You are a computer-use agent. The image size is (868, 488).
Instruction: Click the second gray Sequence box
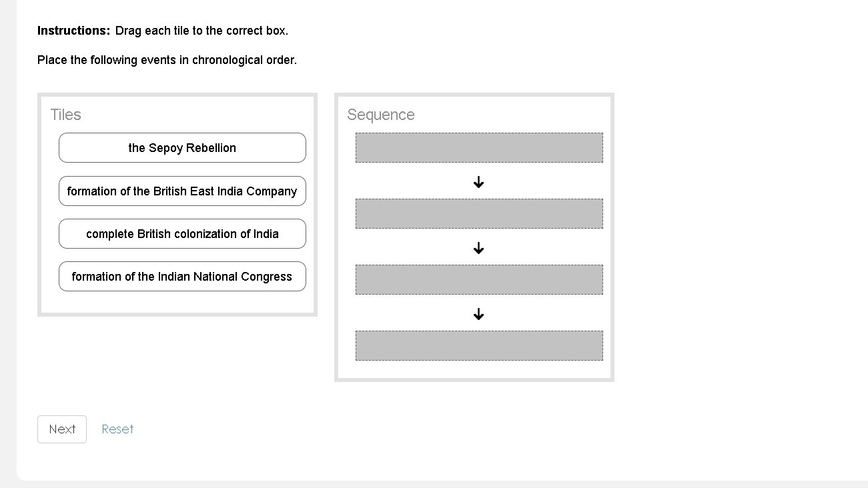[478, 213]
